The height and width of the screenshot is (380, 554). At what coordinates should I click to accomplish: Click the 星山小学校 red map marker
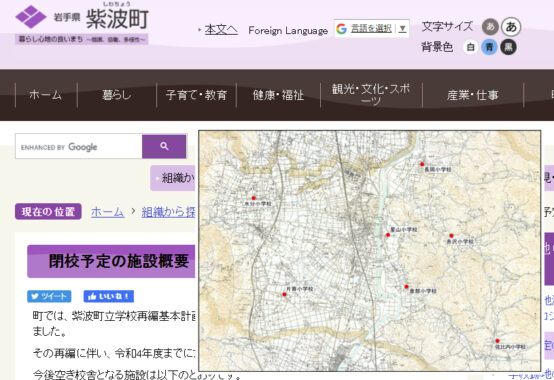pyautogui.click(x=388, y=235)
